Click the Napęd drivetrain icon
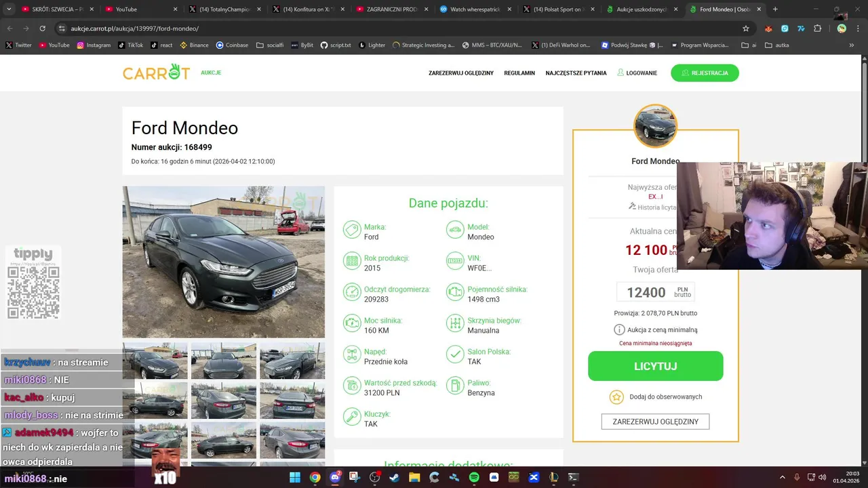 click(x=352, y=356)
